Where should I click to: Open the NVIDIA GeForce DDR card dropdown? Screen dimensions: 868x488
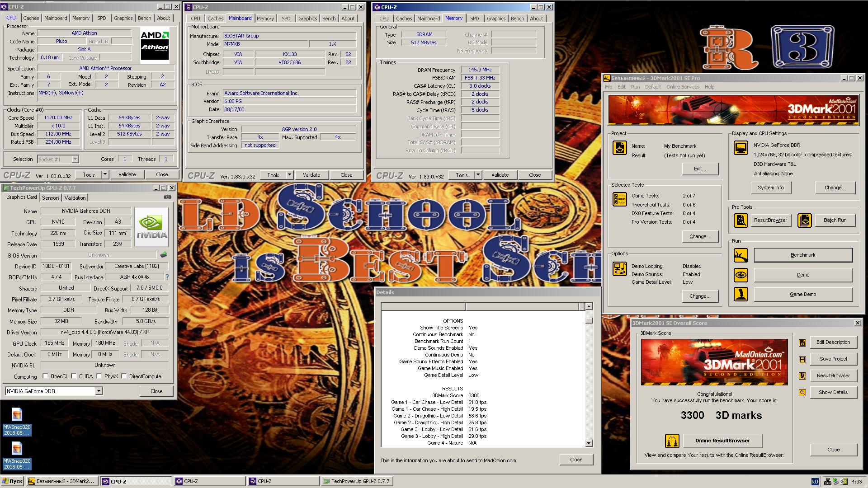[x=99, y=391]
